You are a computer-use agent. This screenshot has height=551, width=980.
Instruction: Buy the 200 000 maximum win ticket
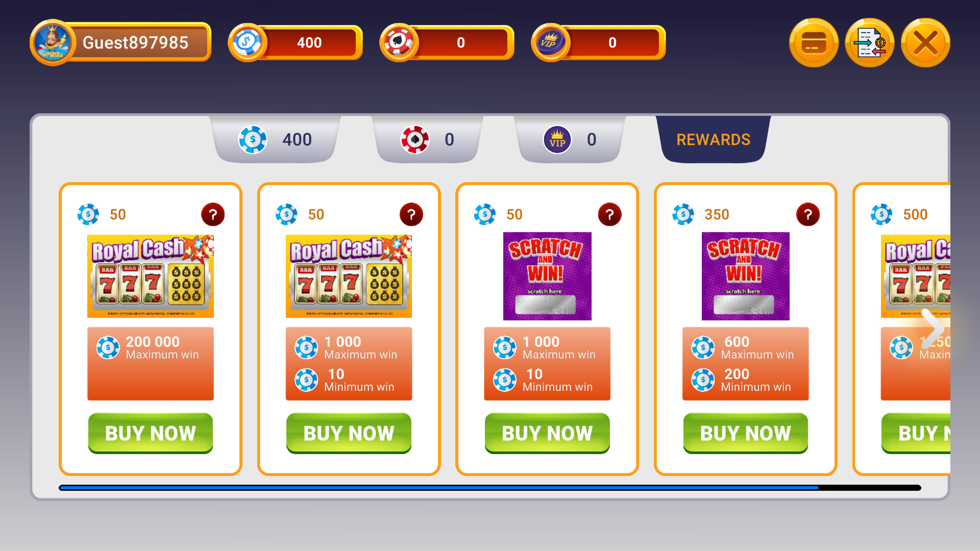click(151, 433)
